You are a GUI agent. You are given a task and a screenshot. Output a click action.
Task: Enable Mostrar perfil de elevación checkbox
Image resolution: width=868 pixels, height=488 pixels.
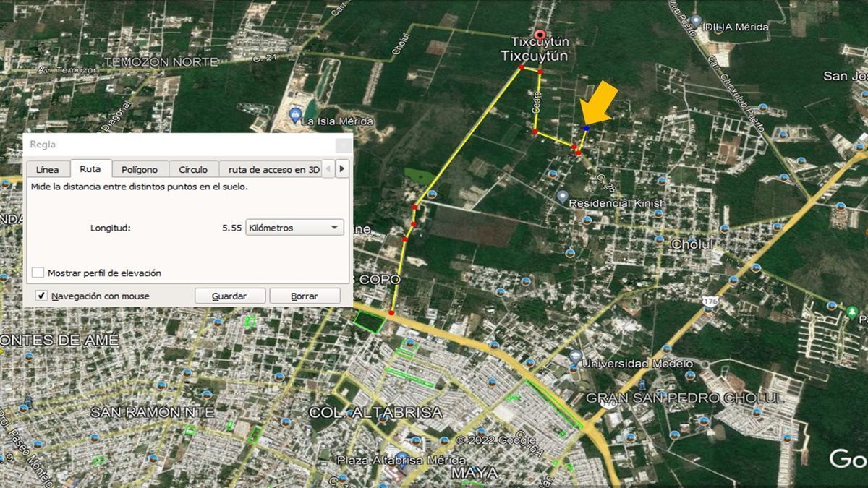pos(38,273)
